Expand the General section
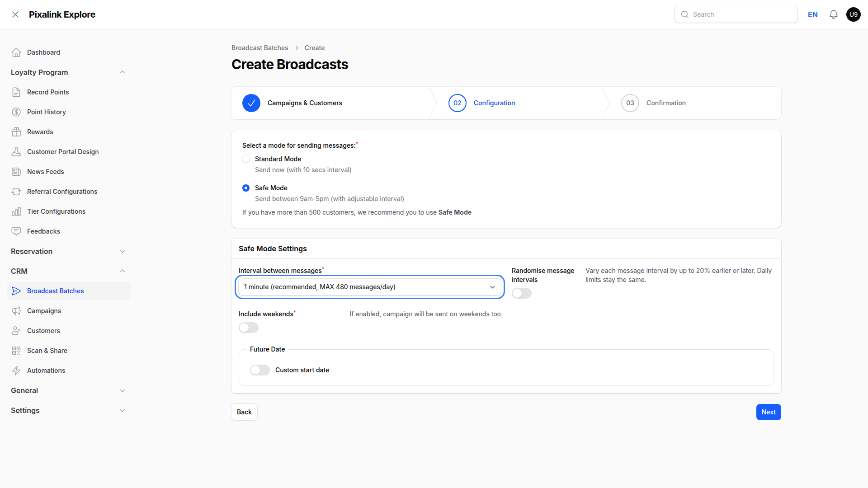This screenshot has width=868, height=488. coord(123,390)
